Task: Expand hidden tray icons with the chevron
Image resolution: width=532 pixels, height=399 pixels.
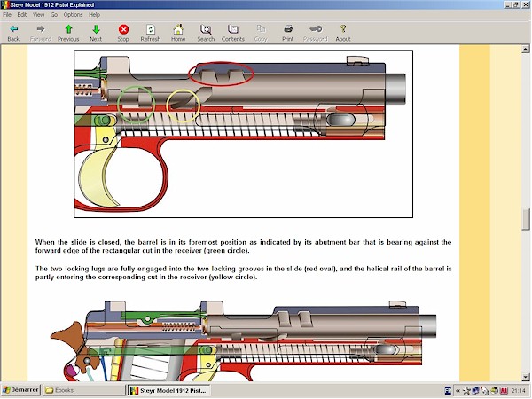Action: (458, 391)
